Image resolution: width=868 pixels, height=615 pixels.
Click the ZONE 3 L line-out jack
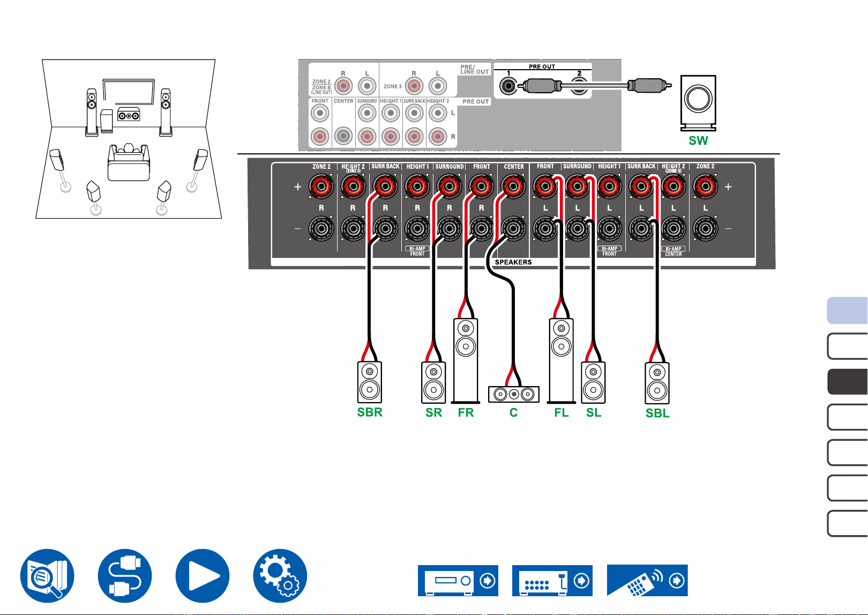(438, 86)
